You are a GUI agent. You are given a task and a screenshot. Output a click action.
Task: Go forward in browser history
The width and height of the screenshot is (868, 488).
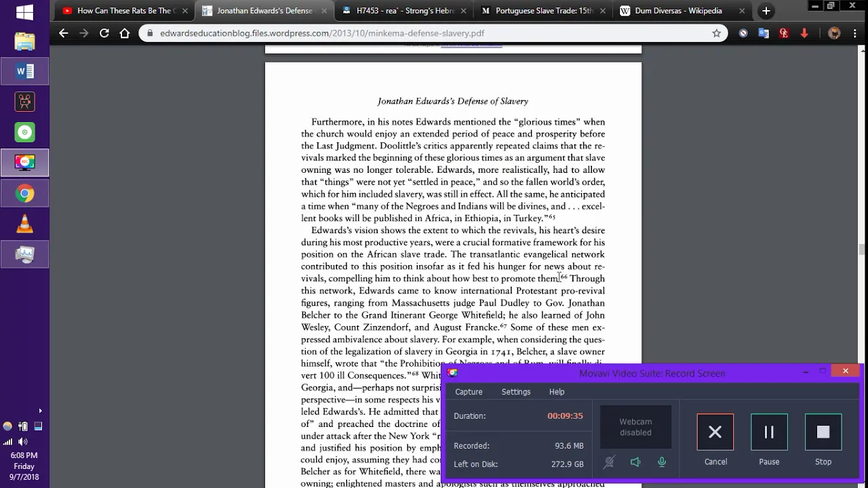point(83,33)
